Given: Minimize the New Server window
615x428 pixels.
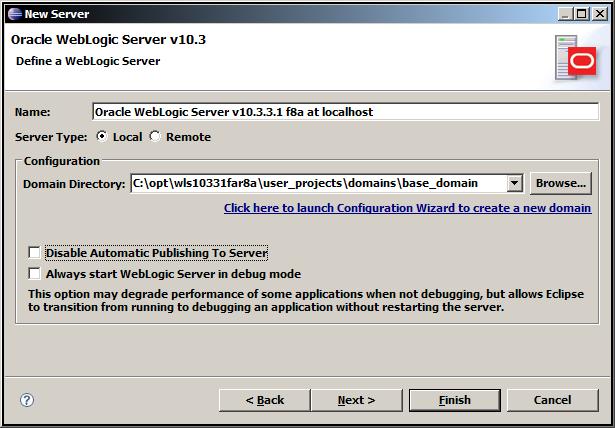Looking at the screenshot, I should click(x=565, y=14).
